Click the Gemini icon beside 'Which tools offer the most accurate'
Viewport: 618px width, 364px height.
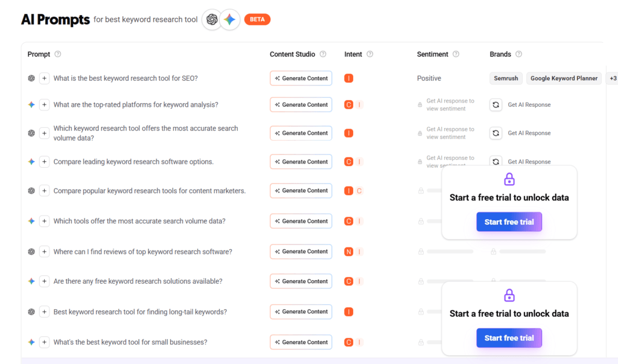tap(31, 222)
